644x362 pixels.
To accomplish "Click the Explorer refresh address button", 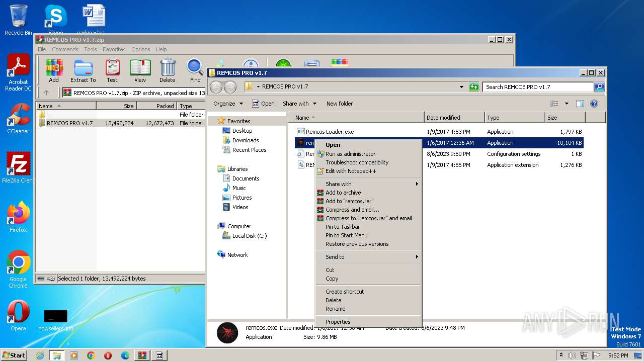I will tap(473, 87).
